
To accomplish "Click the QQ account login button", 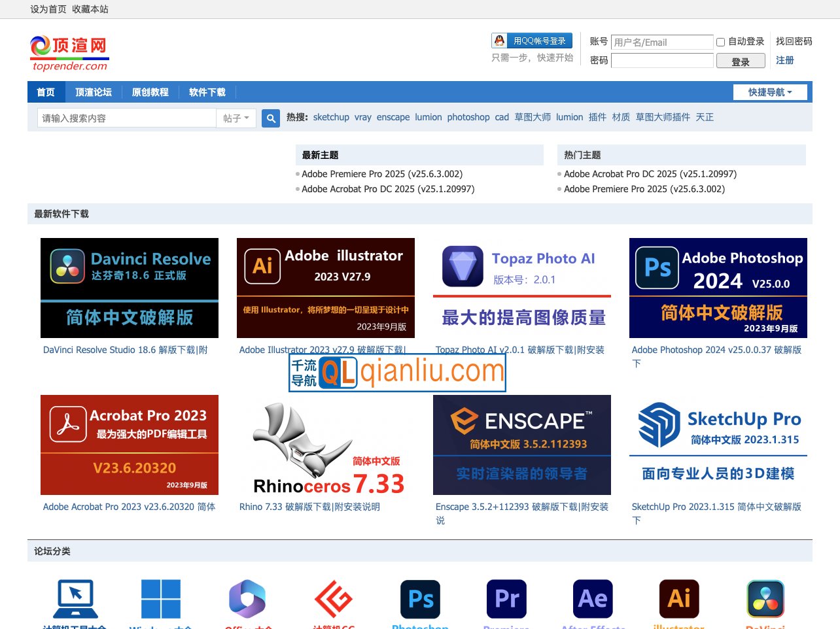I will [x=532, y=41].
